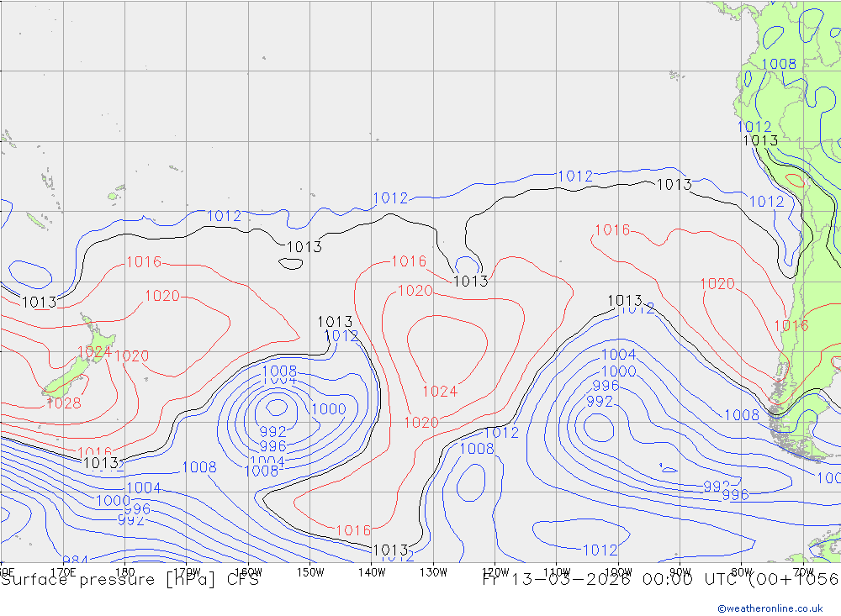The height and width of the screenshot is (616, 841).
Task: Click the 180 longitude axis label
Action: pyautogui.click(x=125, y=571)
